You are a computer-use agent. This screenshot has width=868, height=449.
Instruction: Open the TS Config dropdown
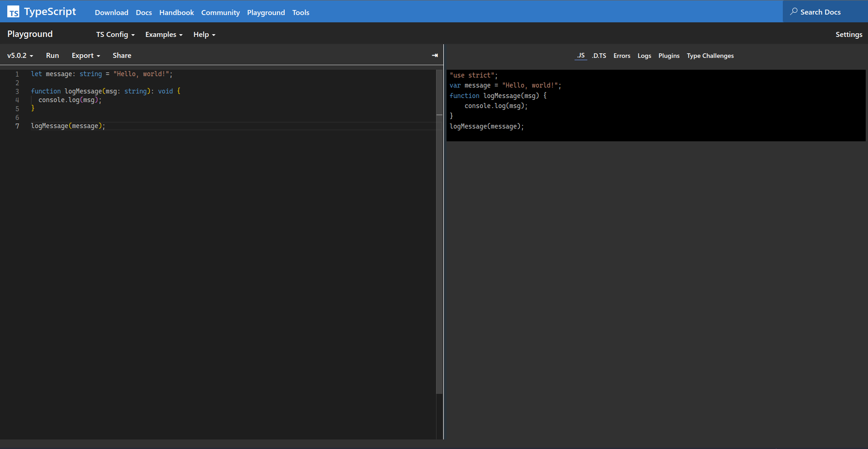[115, 35]
